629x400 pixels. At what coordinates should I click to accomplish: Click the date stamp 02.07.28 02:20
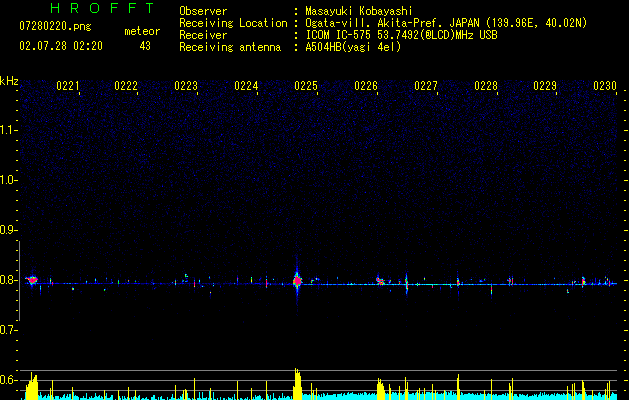click(x=61, y=46)
